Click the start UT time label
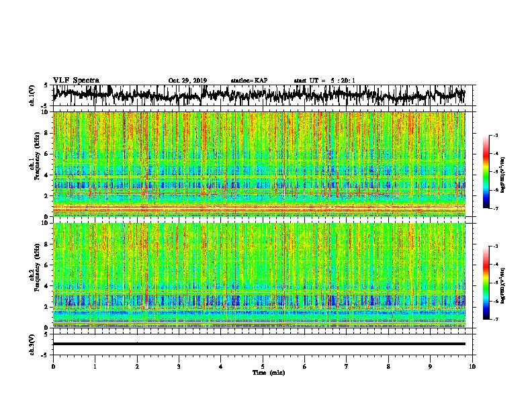Image resolution: width=532 pixels, height=411 pixels. [x=324, y=81]
